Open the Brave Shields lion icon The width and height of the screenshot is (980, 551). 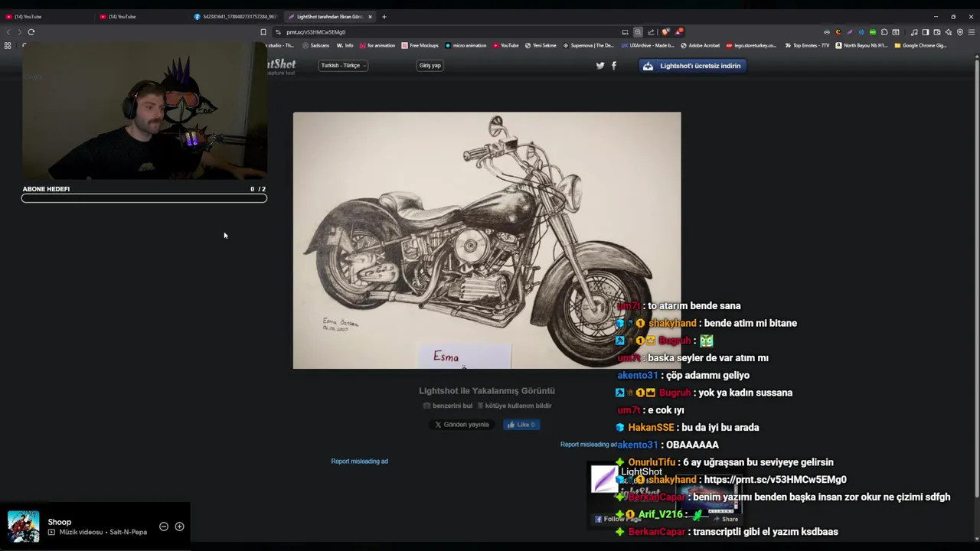click(x=665, y=32)
